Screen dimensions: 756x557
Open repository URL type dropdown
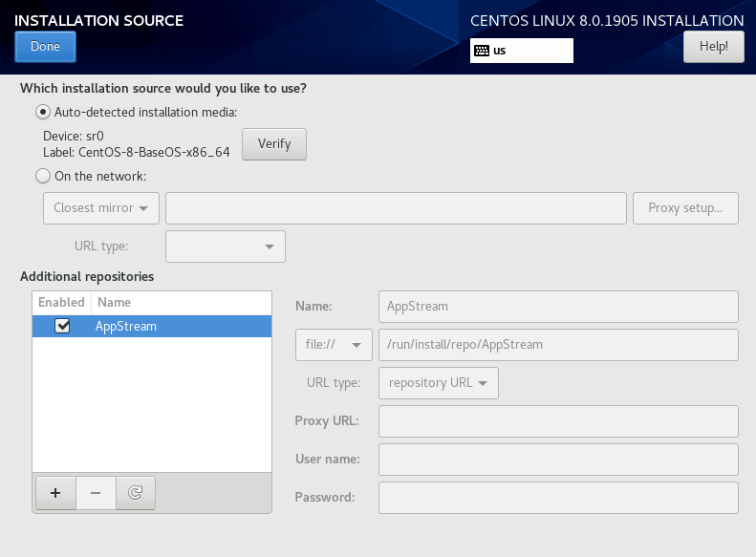click(439, 383)
